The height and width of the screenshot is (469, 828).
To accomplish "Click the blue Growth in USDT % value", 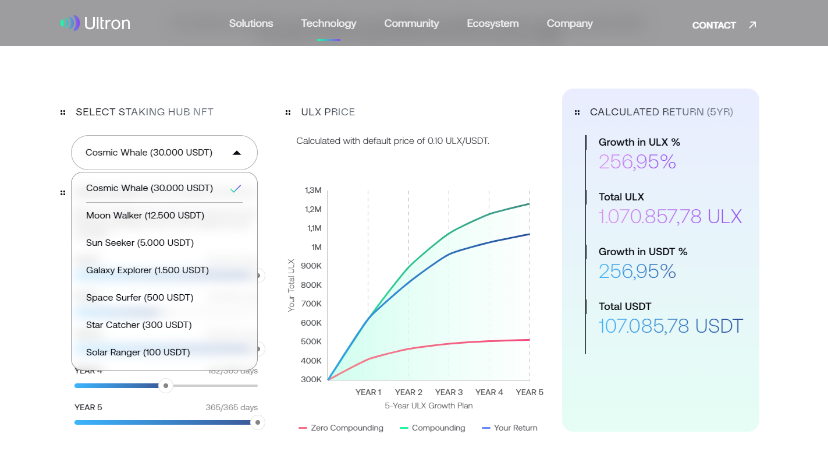I will click(x=637, y=271).
